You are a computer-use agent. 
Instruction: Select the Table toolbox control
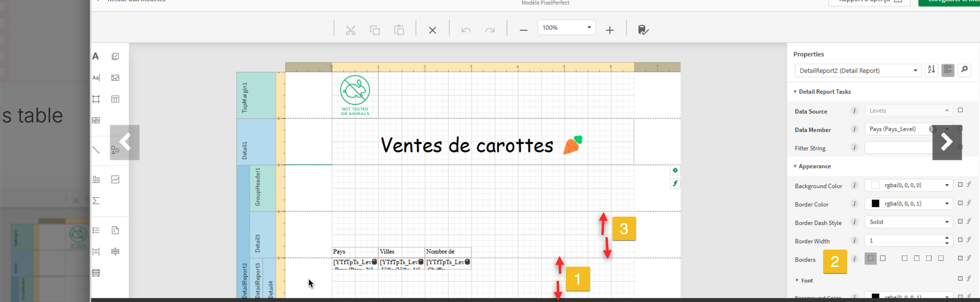tap(115, 99)
